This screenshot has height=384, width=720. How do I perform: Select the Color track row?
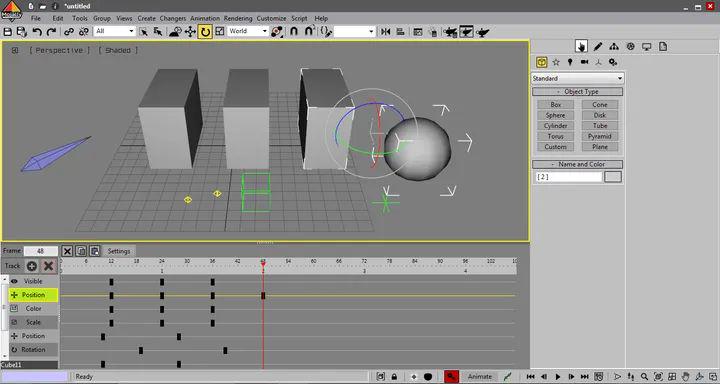(x=33, y=309)
